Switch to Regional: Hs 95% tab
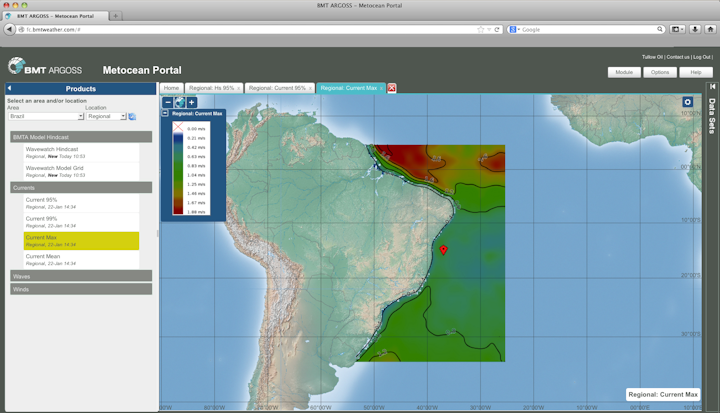720x413 pixels. (x=211, y=88)
